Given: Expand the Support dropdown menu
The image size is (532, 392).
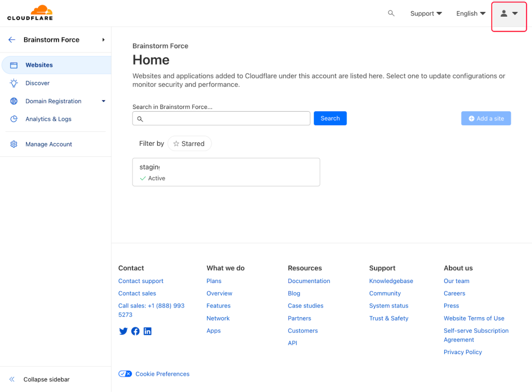Looking at the screenshot, I should click(426, 13).
